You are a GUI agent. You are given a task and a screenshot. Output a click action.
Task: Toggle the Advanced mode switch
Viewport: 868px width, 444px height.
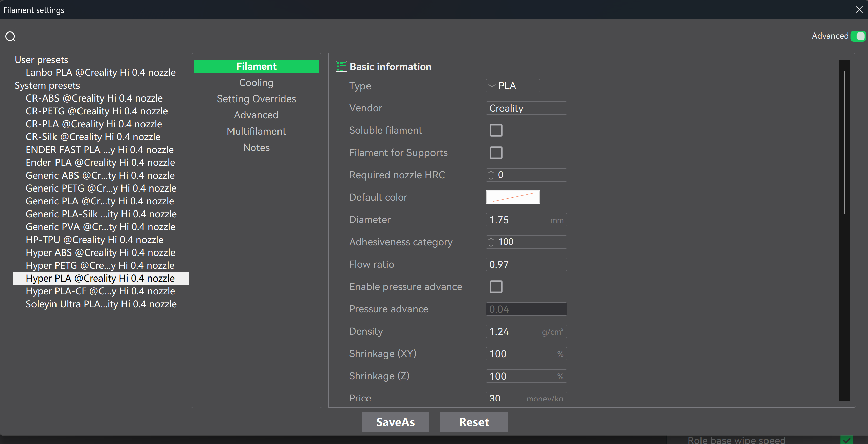point(859,36)
